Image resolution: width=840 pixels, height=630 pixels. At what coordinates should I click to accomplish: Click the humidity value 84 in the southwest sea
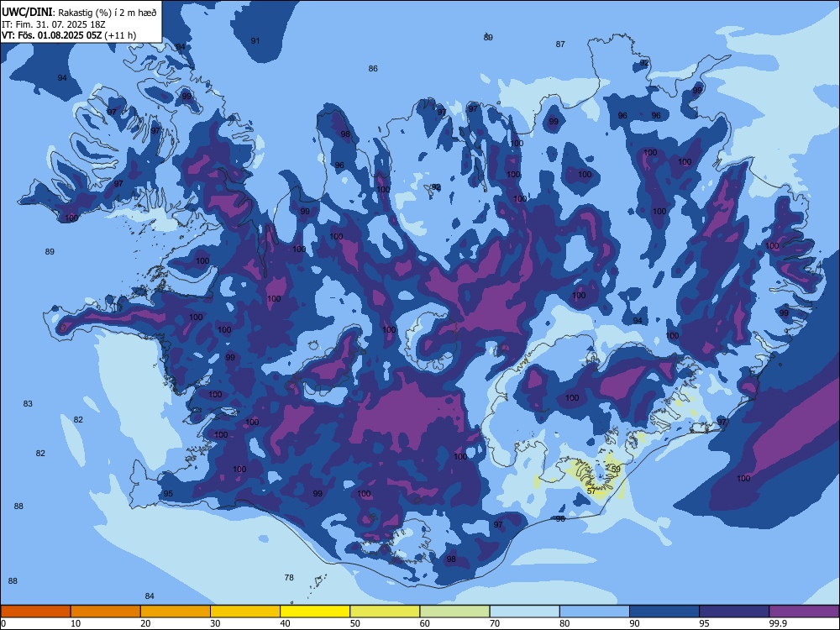click(150, 596)
